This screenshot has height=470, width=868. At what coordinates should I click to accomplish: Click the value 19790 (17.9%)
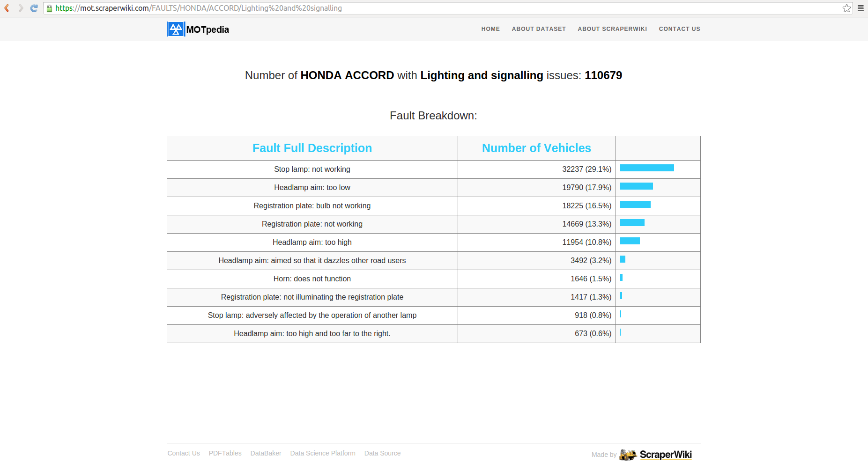(586, 187)
